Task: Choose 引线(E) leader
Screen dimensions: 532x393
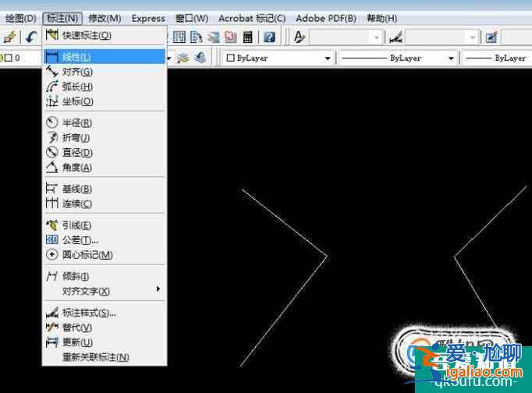Action: [105, 225]
